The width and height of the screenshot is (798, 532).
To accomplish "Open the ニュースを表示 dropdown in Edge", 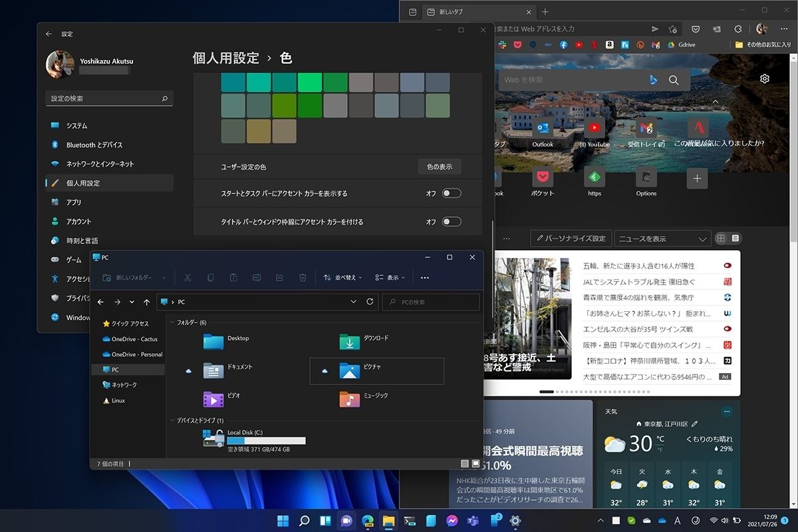I will [x=662, y=239].
